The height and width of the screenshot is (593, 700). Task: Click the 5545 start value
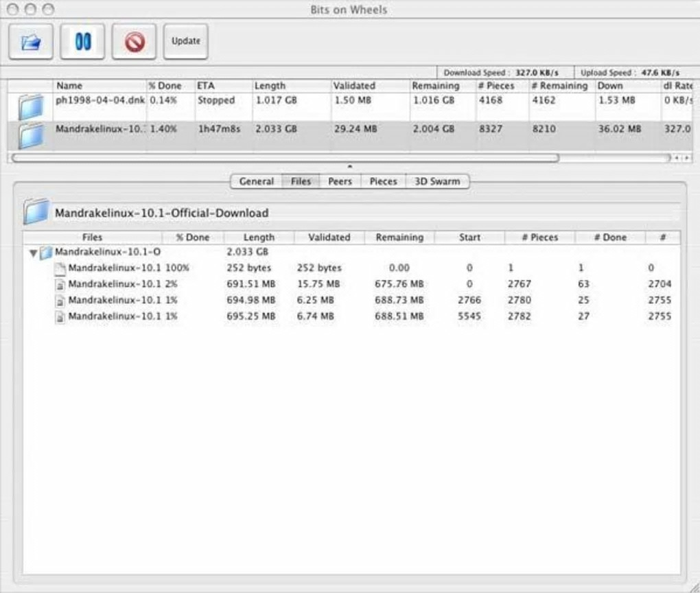(469, 316)
